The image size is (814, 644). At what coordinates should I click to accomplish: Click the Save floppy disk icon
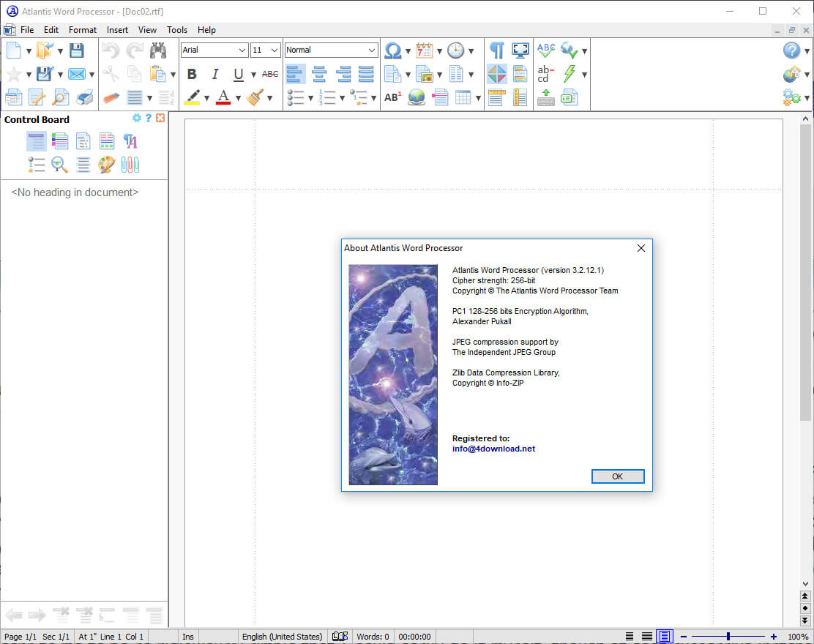tap(76, 50)
